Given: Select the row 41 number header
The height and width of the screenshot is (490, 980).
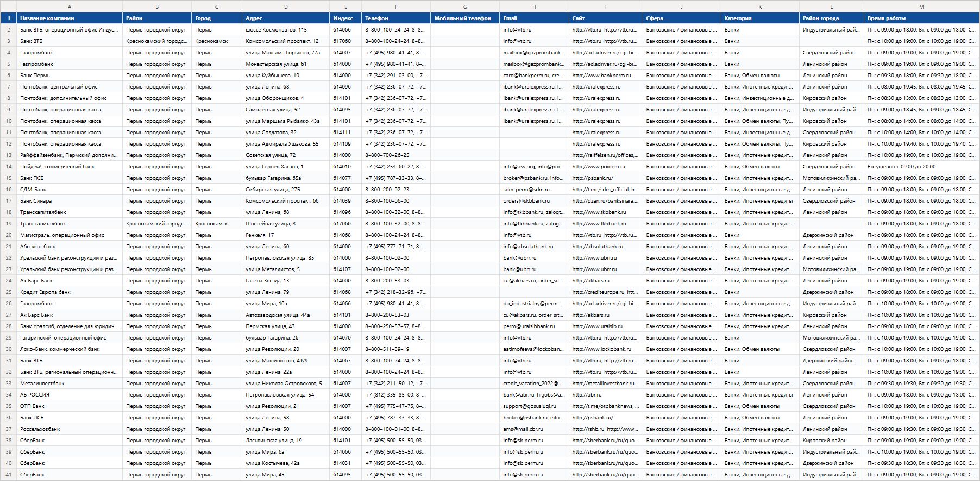Looking at the screenshot, I should click(x=8, y=475).
